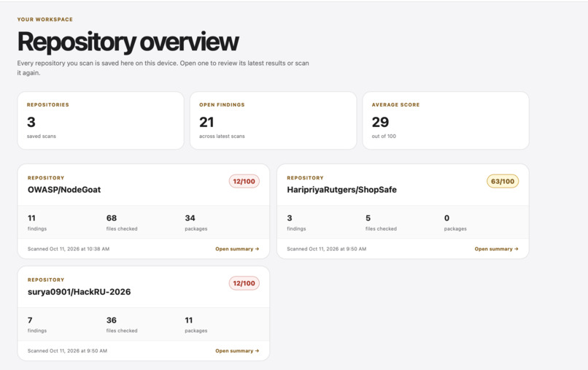The image size is (588, 370).
Task: Click the HaripriyaRutgers/ShopSafe repository name
Action: click(x=341, y=190)
